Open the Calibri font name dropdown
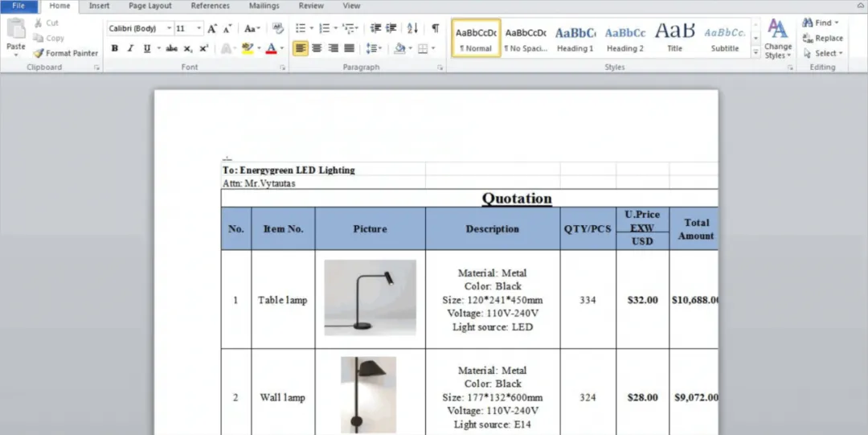The height and width of the screenshot is (435, 868). point(169,28)
